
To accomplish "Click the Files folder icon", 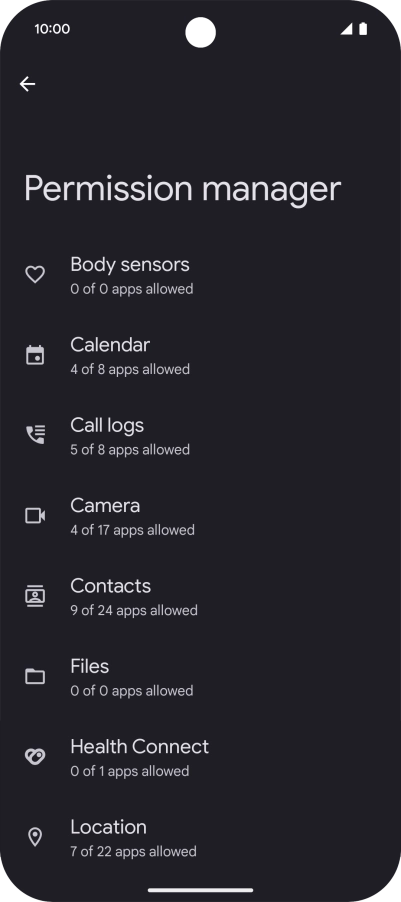I will coord(35,676).
